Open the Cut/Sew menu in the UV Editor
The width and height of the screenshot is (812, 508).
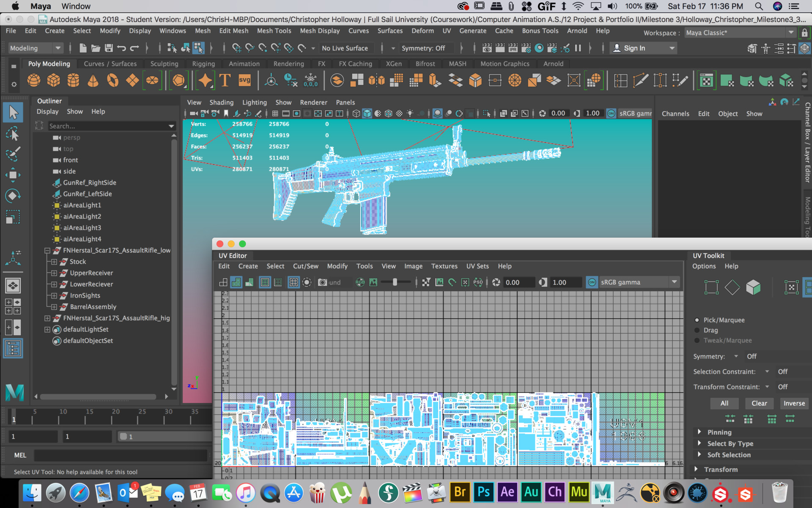[305, 266]
